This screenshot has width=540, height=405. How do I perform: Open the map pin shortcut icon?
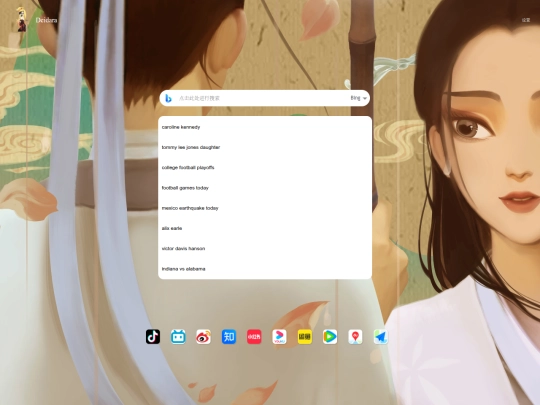coord(355,337)
